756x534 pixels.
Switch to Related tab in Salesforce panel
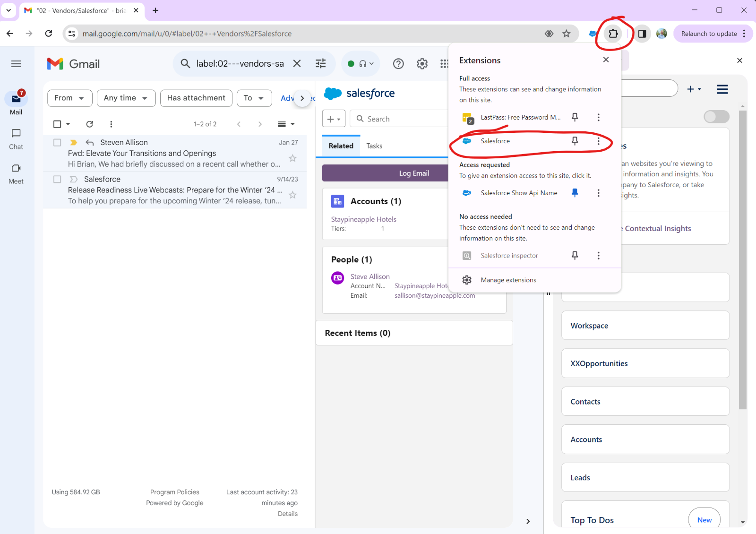(x=341, y=146)
